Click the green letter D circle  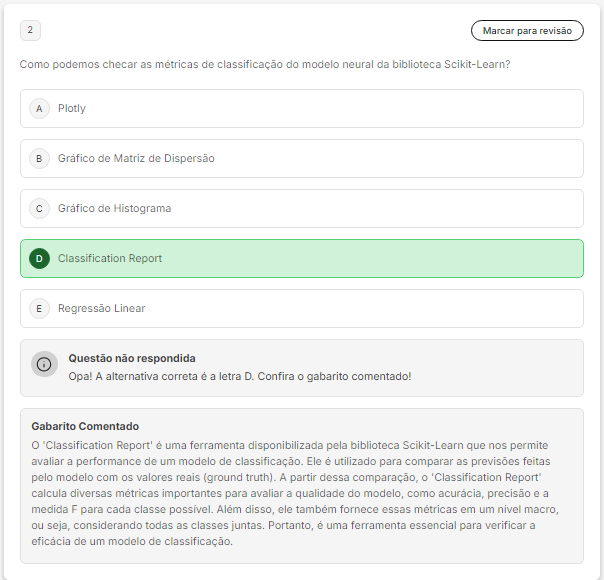tap(40, 258)
